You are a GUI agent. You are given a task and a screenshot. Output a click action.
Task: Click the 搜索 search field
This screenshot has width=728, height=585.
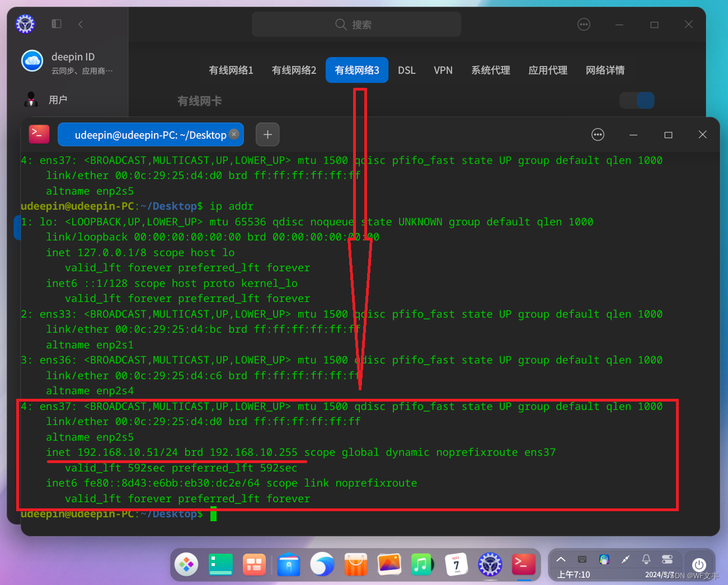[x=356, y=24]
